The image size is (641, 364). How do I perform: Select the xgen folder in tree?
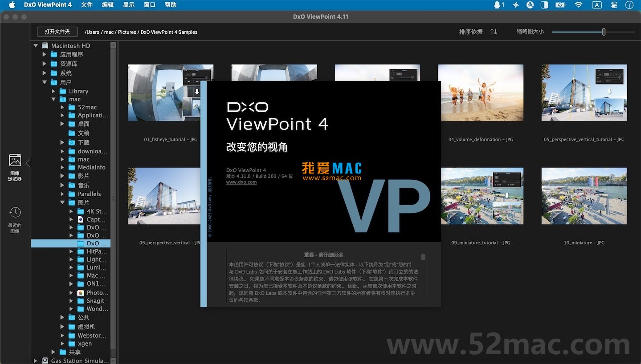[85, 344]
